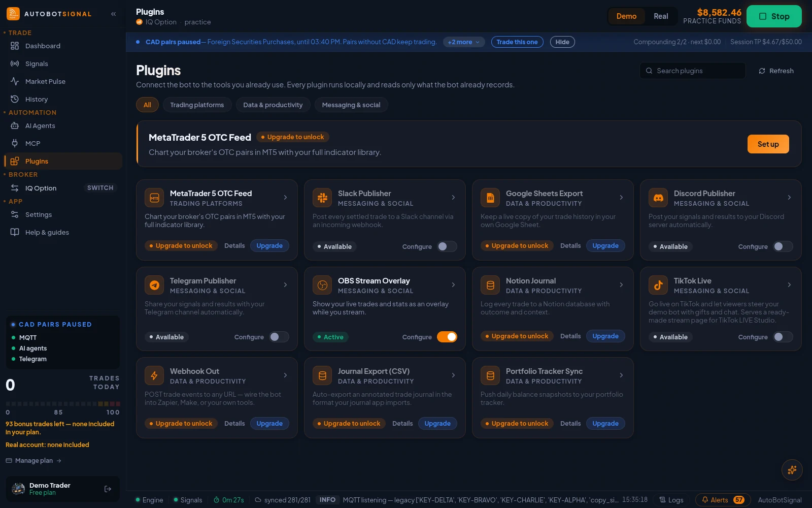Click the trades today progress bar

point(63,404)
